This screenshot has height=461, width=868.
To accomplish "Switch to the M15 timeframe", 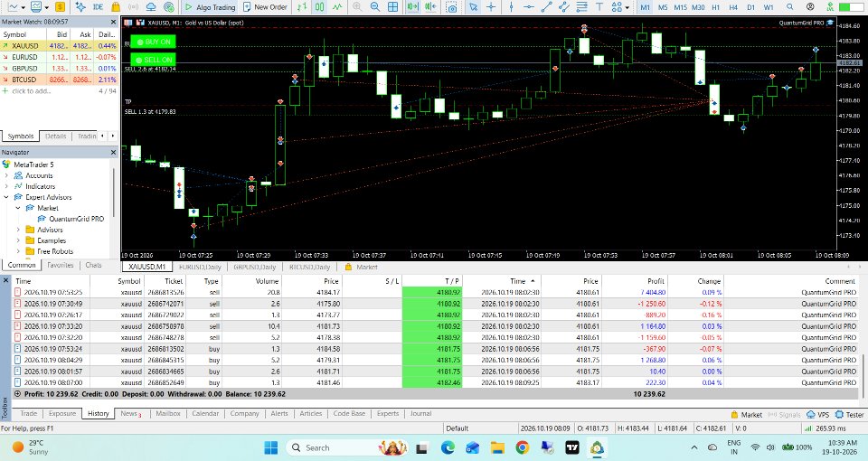I will click(680, 7).
